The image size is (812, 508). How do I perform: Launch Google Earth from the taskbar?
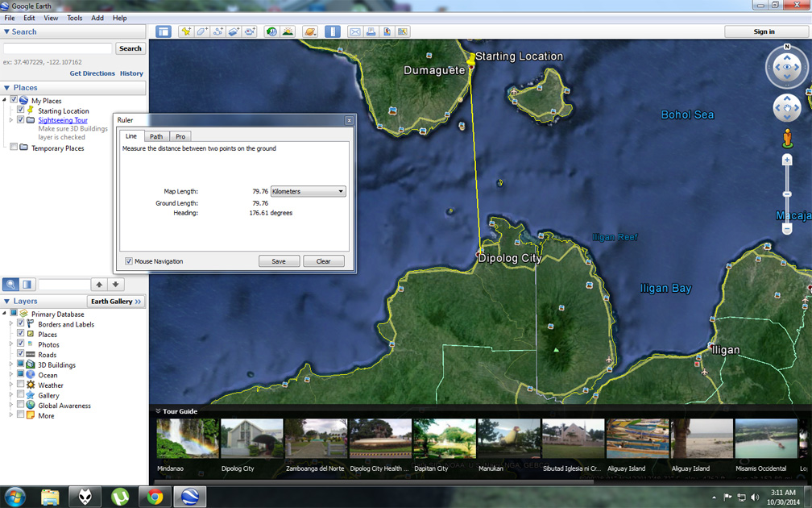(x=189, y=496)
